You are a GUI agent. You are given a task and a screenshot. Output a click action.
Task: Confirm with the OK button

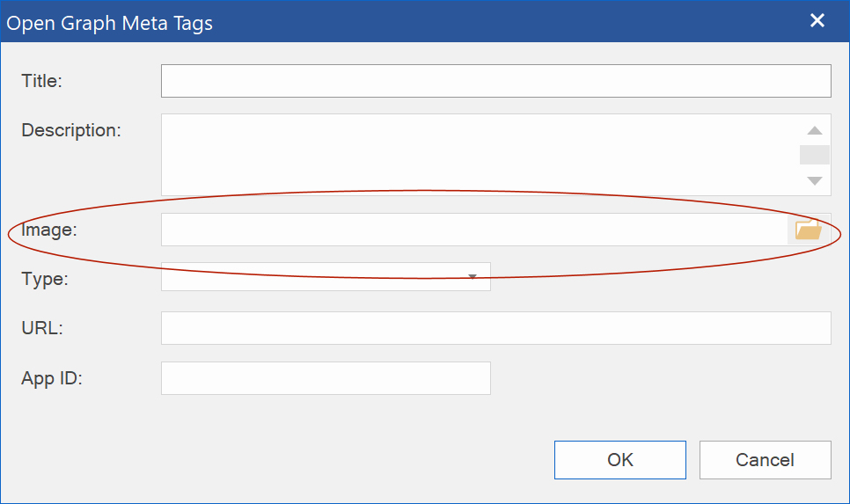tap(620, 460)
